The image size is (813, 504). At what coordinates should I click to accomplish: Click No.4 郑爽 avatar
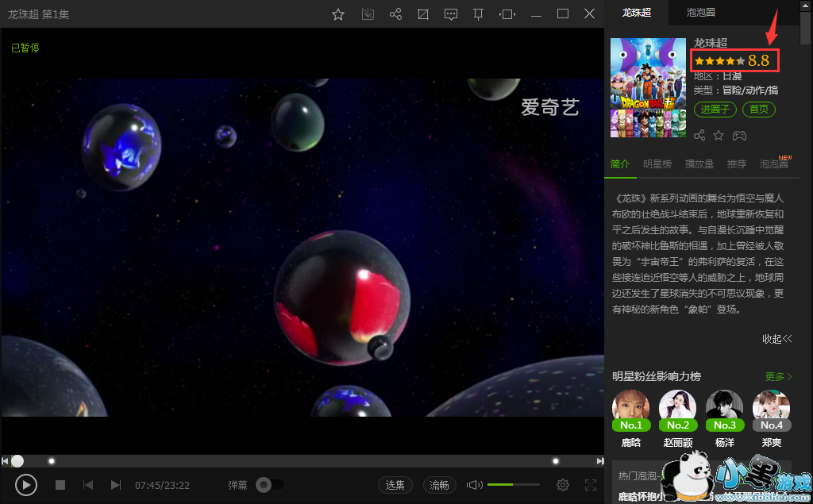tap(771, 410)
